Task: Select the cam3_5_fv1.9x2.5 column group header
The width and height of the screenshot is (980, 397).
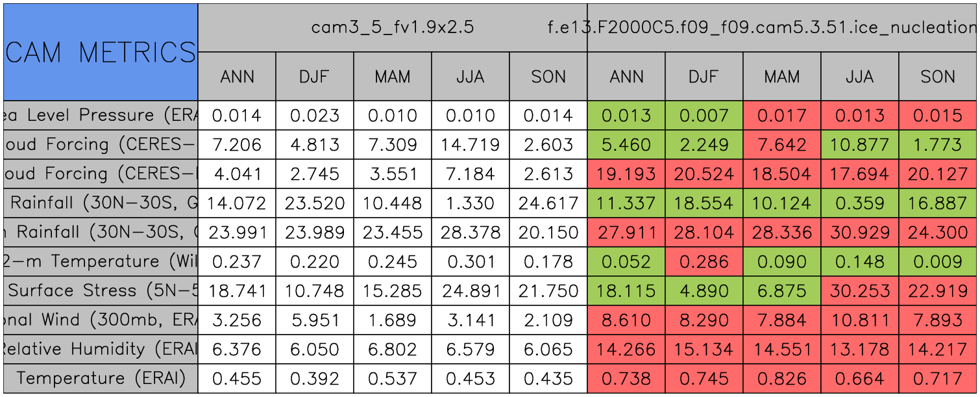Action: (x=392, y=27)
